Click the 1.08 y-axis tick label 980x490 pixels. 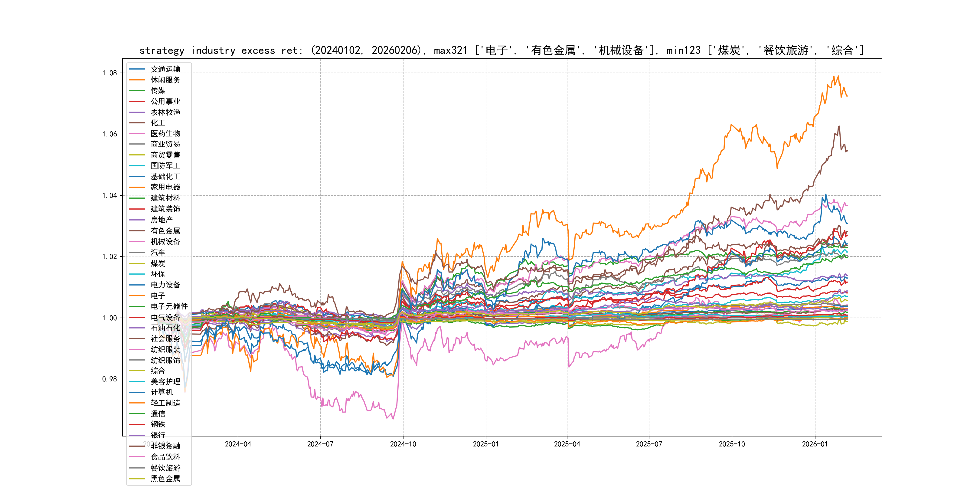coord(109,73)
